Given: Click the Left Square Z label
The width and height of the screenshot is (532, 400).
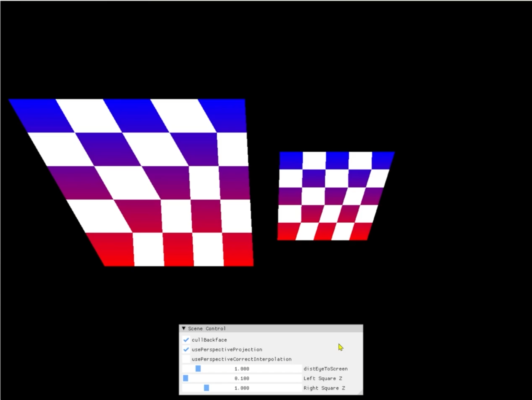Looking at the screenshot, I should click(x=322, y=378).
